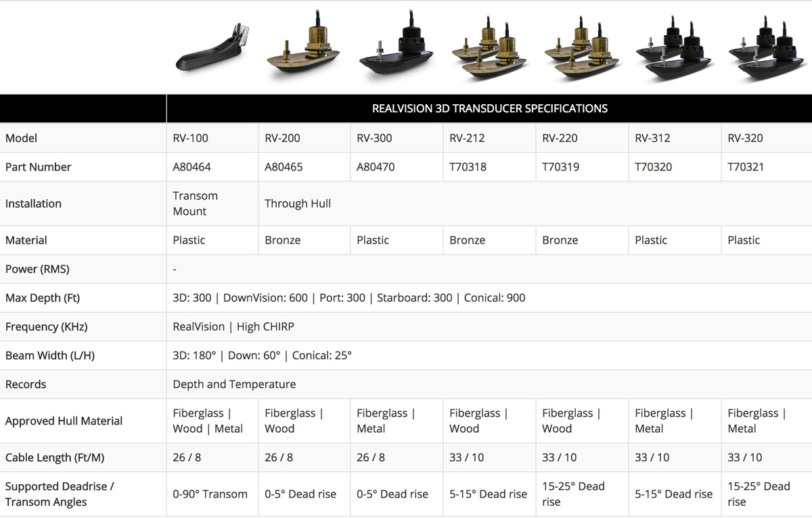The height and width of the screenshot is (518, 812).
Task: Select '5-15° Dead rise' cell for RV-212
Action: pos(489,494)
